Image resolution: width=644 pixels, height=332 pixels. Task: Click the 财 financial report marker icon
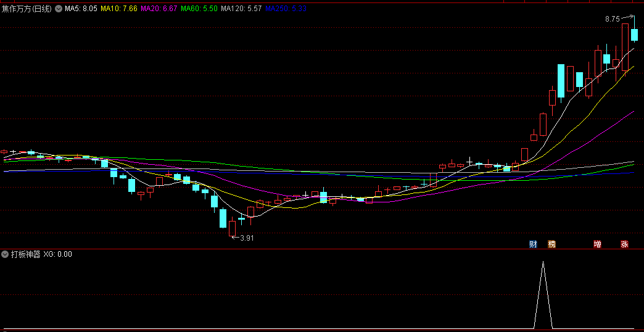(x=533, y=244)
